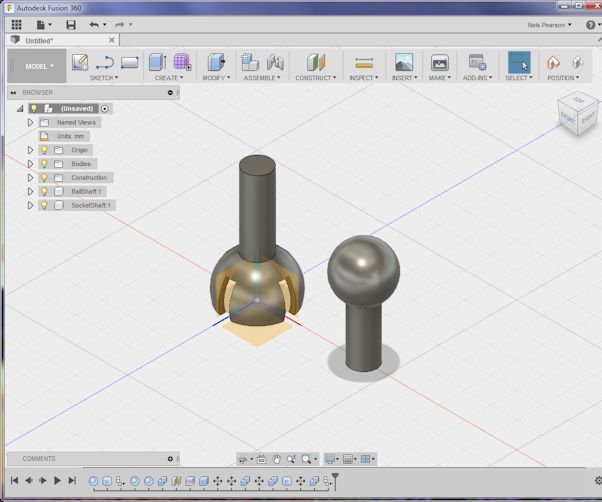Select the Line sketch tool
Screen dimensions: 602x502
point(104,63)
